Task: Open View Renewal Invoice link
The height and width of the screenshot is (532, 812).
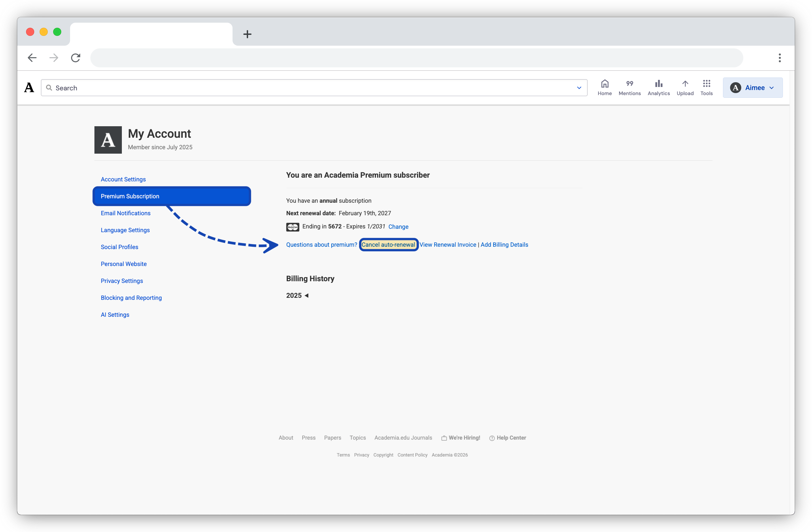Action: tap(447, 245)
